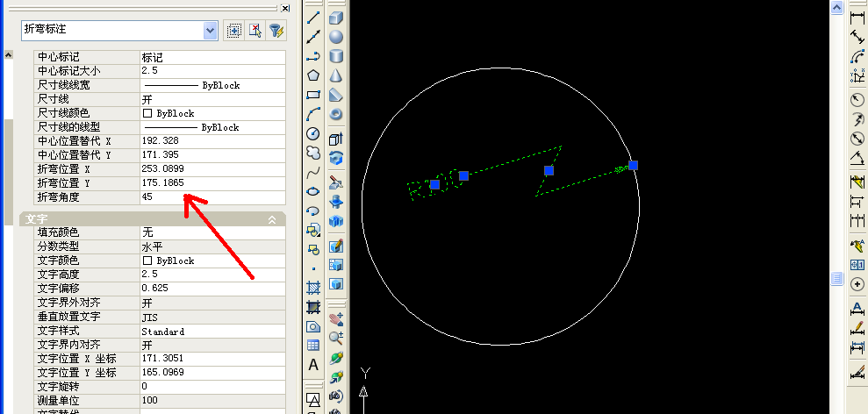Click the 尺寸线的线型 ByBlock value

213,127
